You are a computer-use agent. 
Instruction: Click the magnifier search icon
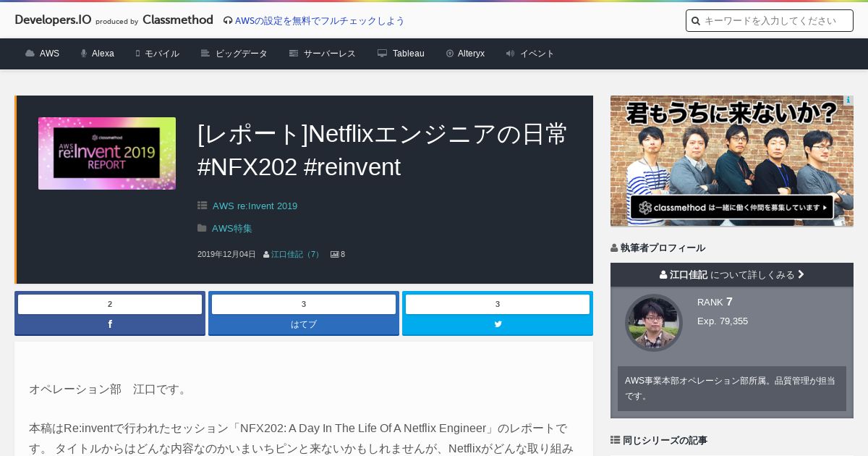(696, 21)
